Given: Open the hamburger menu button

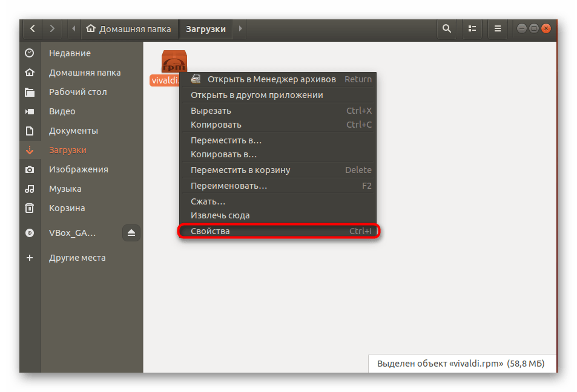Looking at the screenshot, I should click(x=497, y=28).
